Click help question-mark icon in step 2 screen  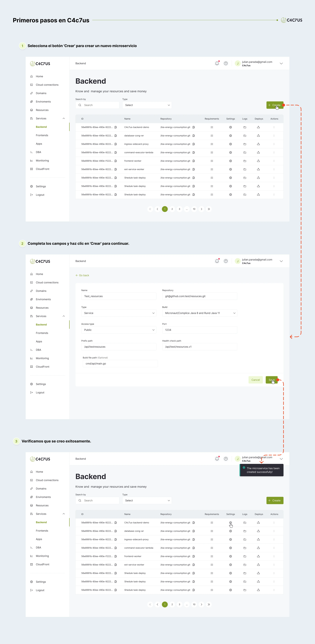tap(226, 261)
